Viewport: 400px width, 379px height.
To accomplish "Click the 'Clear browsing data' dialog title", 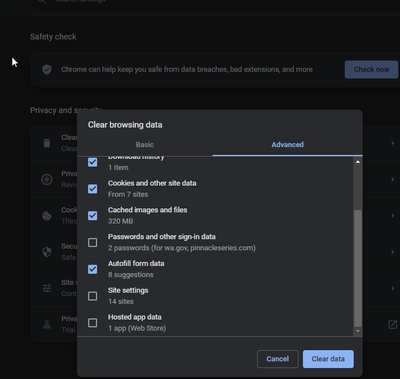I will pos(125,125).
